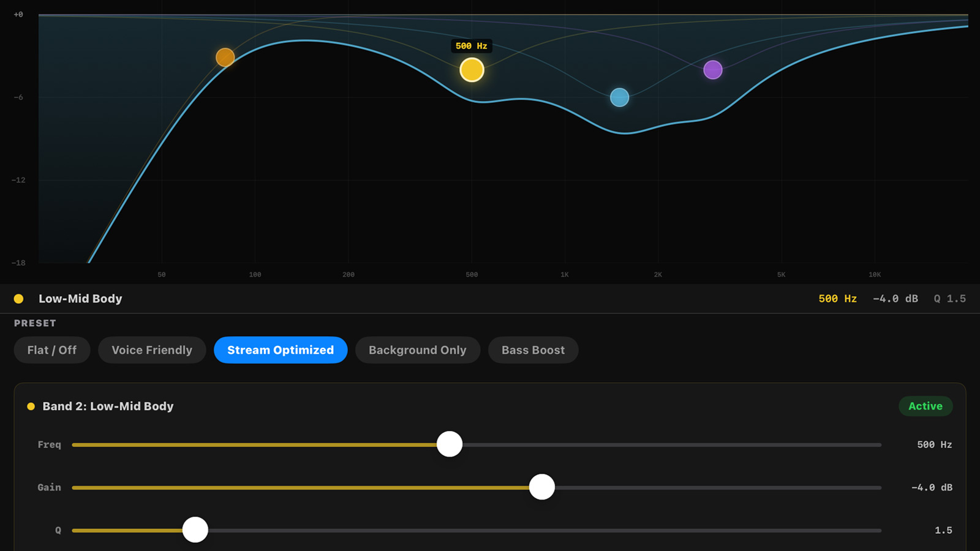Open the Background Only preset
980x551 pixels.
418,350
